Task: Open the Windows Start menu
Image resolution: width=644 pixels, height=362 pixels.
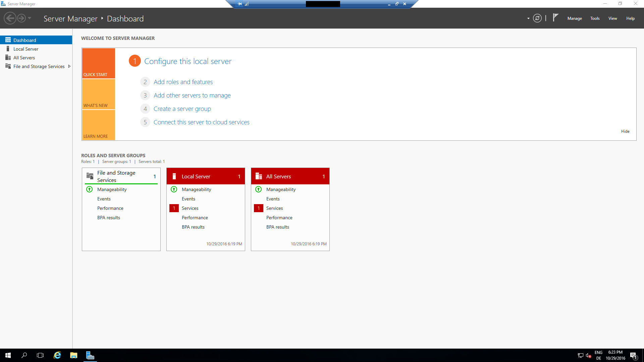Action: pyautogui.click(x=8, y=355)
